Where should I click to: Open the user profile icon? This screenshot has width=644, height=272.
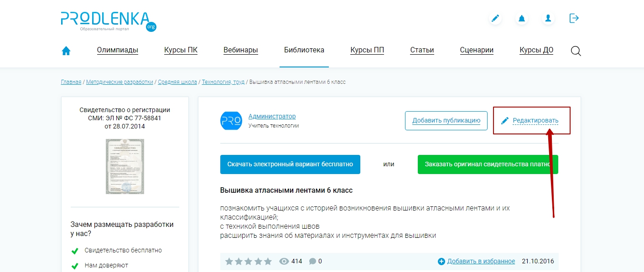pos(548,18)
